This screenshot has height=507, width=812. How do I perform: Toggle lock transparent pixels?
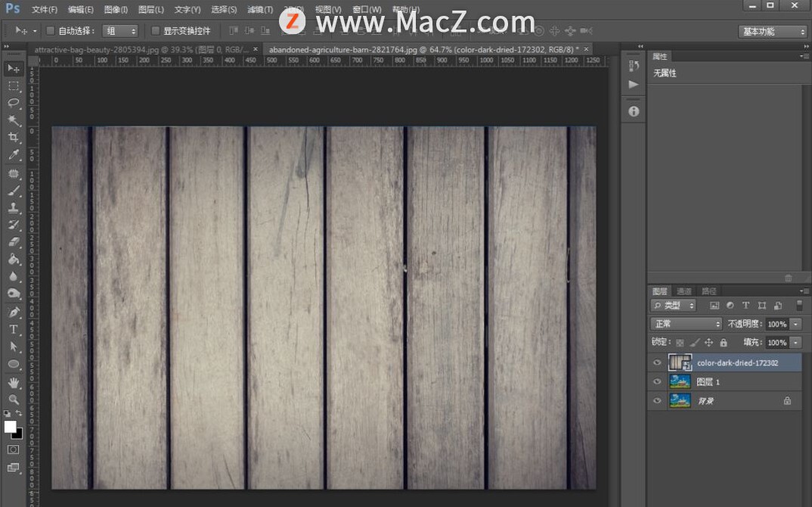tap(680, 343)
